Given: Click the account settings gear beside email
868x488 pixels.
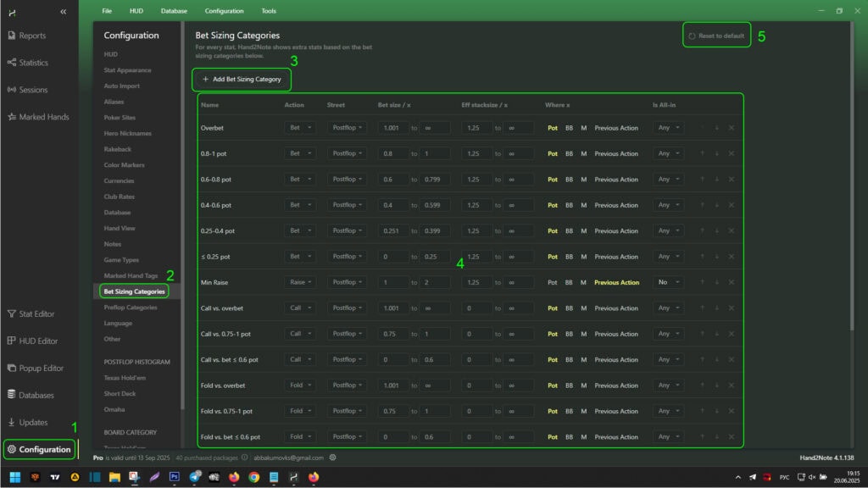Looking at the screenshot, I should (333, 457).
